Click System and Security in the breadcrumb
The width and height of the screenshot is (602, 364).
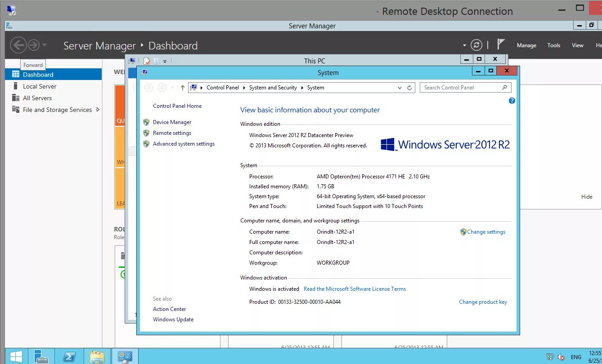(273, 88)
